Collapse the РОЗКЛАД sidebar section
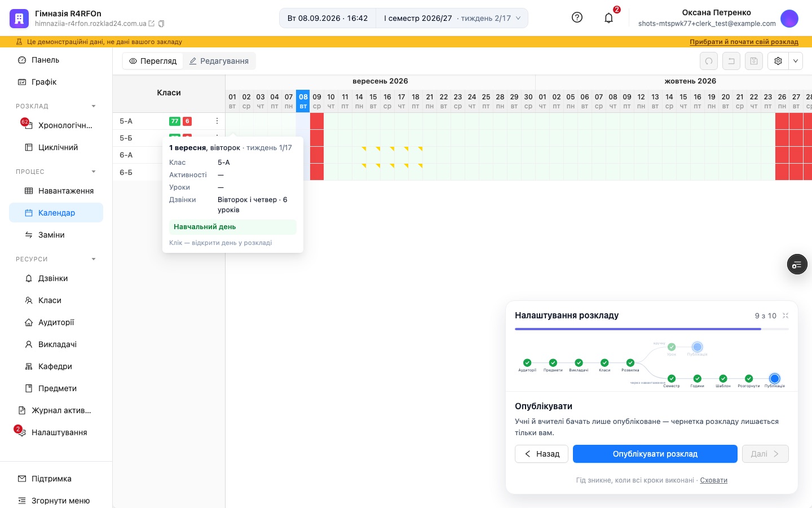 point(94,106)
